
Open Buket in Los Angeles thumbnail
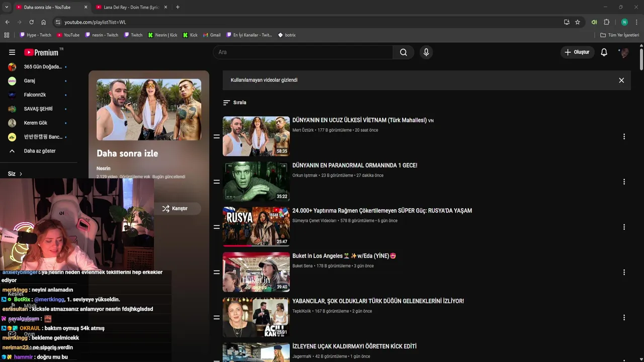[256, 272]
